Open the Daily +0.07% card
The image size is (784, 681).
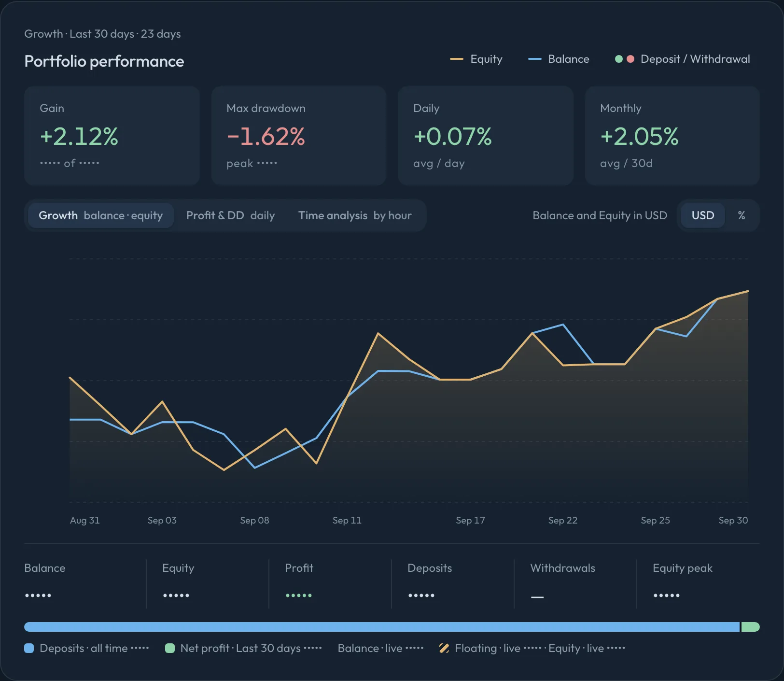pos(486,136)
